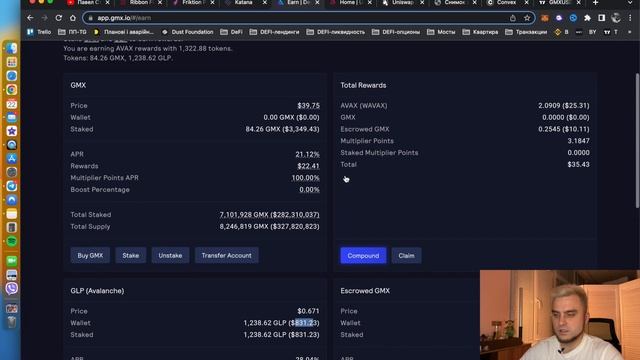Expand the Квартира bookmarks folder
Image resolution: width=640 pixels, height=360 pixels.
coord(480,32)
